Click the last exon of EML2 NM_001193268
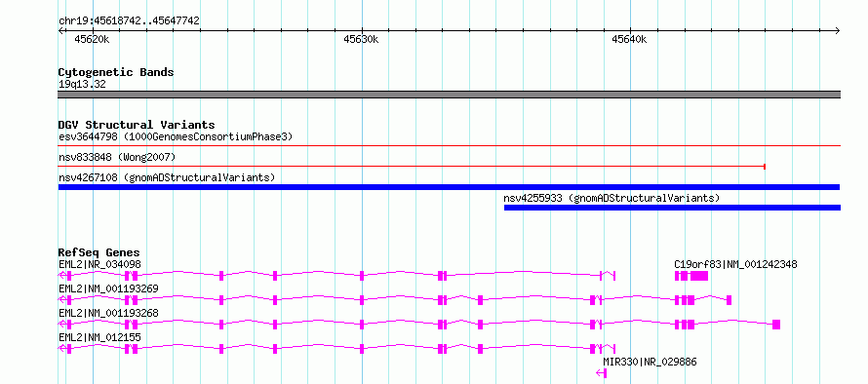The width and height of the screenshot is (868, 384). pos(776,325)
